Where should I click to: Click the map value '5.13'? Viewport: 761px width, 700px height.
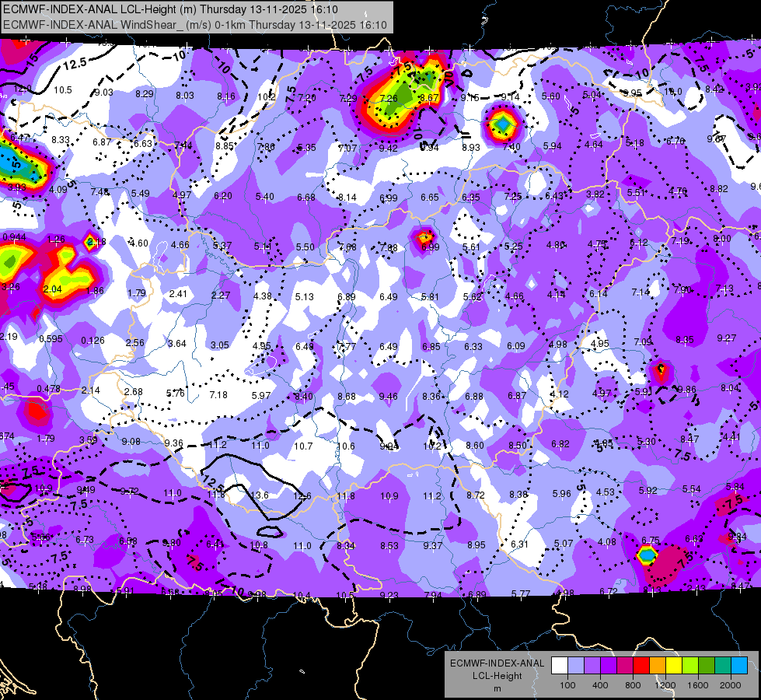coord(304,296)
